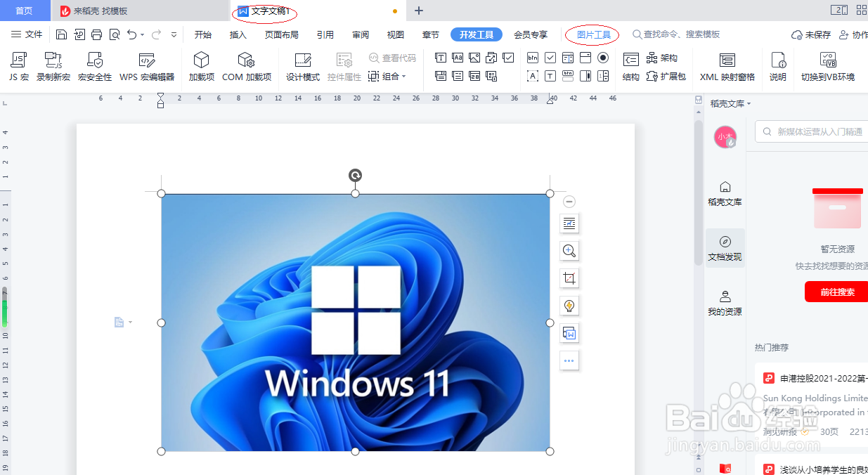
Task: Save the document with the save icon
Action: 62,34
